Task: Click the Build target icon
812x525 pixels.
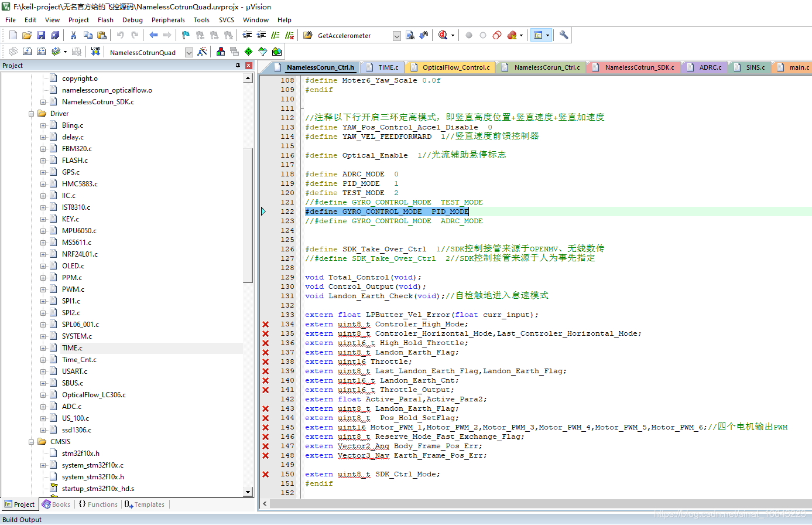Action: point(27,52)
